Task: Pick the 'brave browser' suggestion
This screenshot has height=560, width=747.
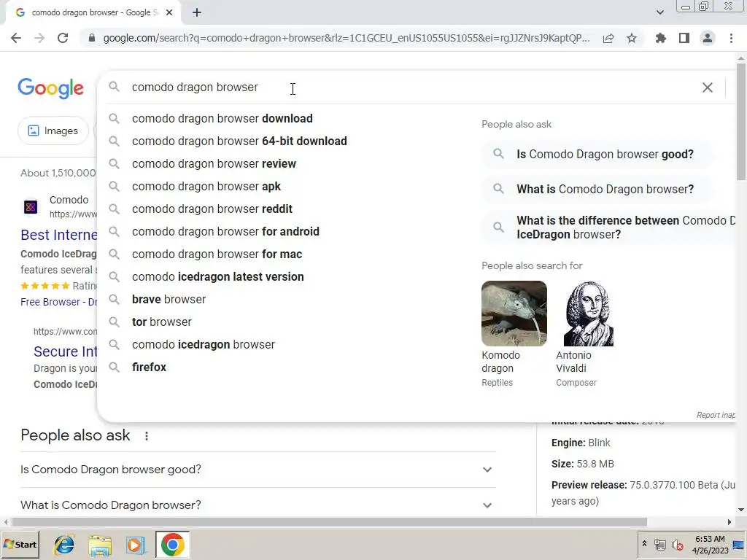Action: (169, 300)
